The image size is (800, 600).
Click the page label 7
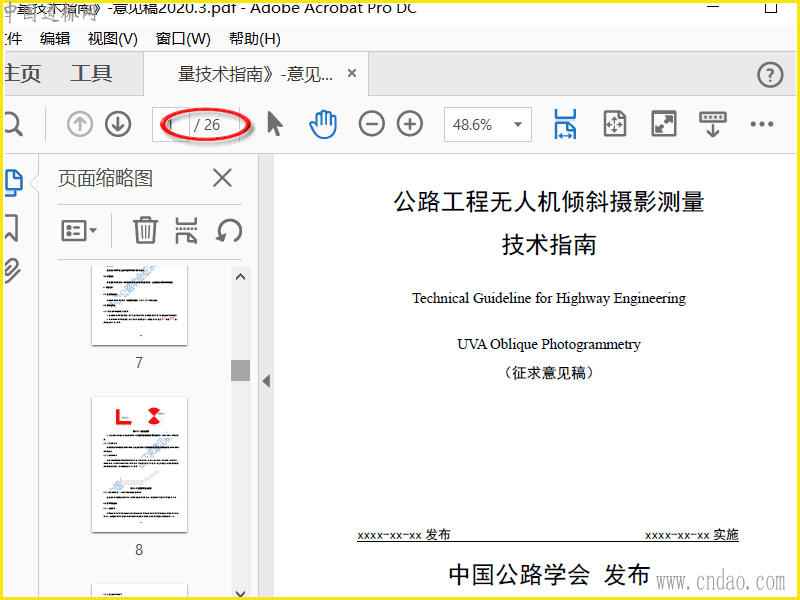click(139, 362)
